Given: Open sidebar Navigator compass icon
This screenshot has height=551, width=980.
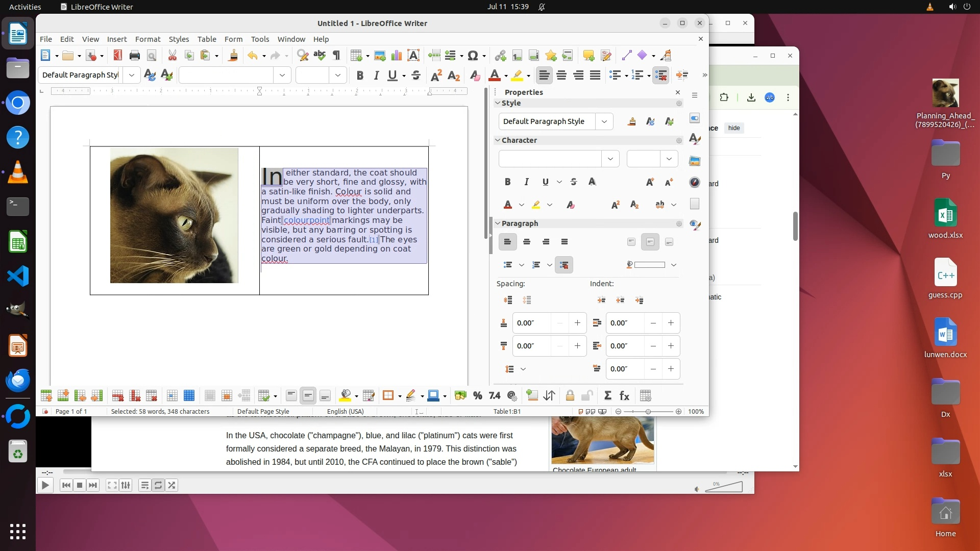Looking at the screenshot, I should (695, 182).
